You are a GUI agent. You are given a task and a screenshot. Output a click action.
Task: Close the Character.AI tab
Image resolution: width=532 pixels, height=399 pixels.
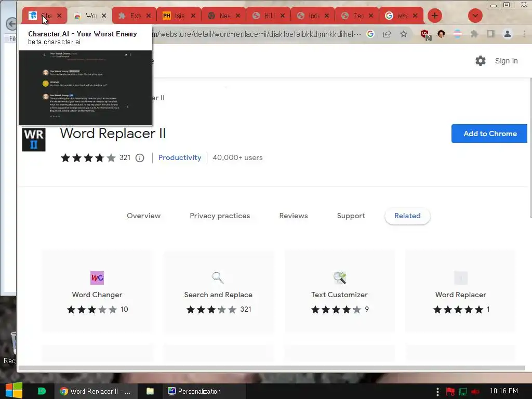coord(59,16)
